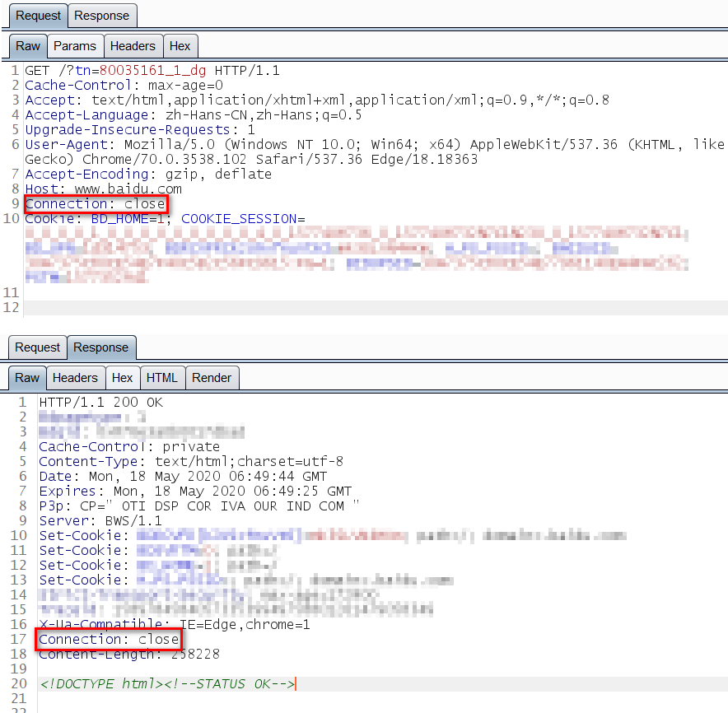
Task: Click the <!DOCTYPE html><!--STATUS OK--> line
Action: click(x=167, y=684)
